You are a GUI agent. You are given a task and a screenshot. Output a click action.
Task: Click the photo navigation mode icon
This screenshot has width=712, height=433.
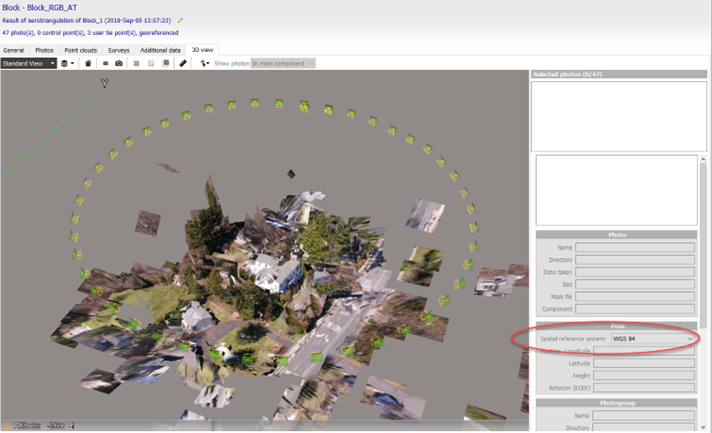pos(204,63)
